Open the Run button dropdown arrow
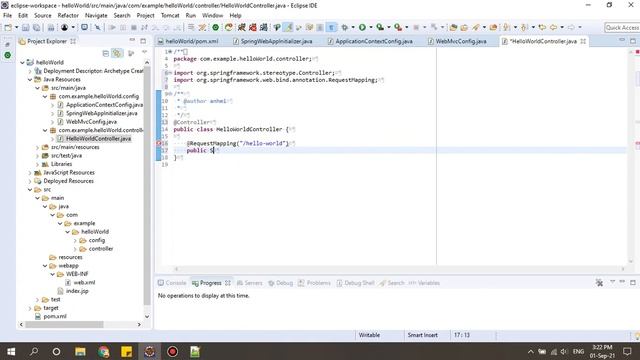Image resolution: width=640 pixels, height=360 pixels. click(x=371, y=27)
